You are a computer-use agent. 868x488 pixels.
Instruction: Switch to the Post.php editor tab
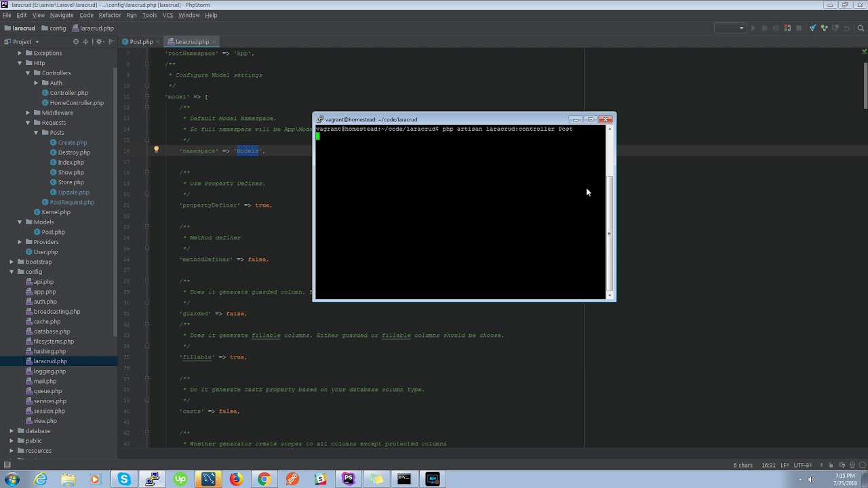[x=141, y=42]
